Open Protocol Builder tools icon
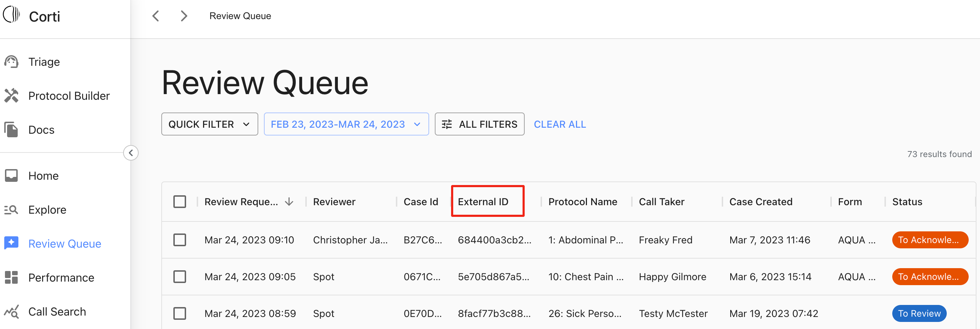Viewport: 980px width, 329px height. tap(11, 96)
